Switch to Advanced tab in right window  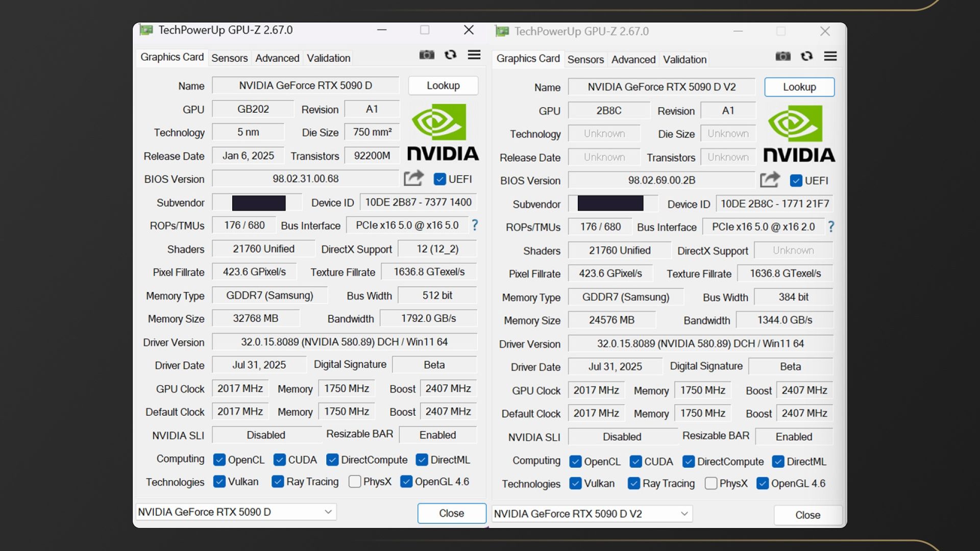tap(633, 60)
